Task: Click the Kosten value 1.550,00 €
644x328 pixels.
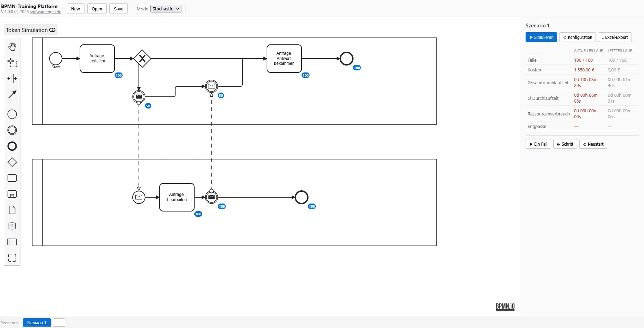Action: [584, 70]
